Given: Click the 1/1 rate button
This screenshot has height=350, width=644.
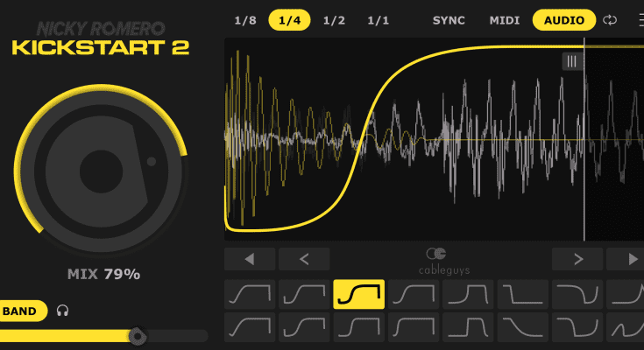Looking at the screenshot, I should (379, 19).
